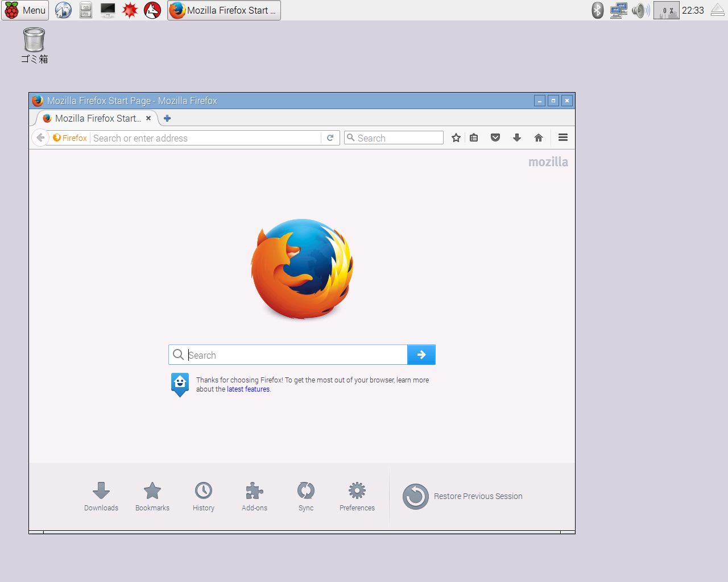
Task: Open the file manager icon in taskbar
Action: point(86,10)
